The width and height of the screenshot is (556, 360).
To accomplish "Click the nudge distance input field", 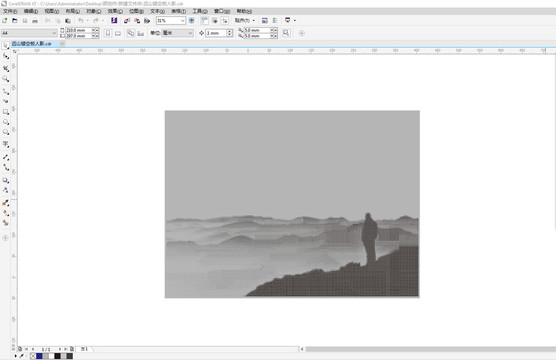I will pyautogui.click(x=216, y=33).
